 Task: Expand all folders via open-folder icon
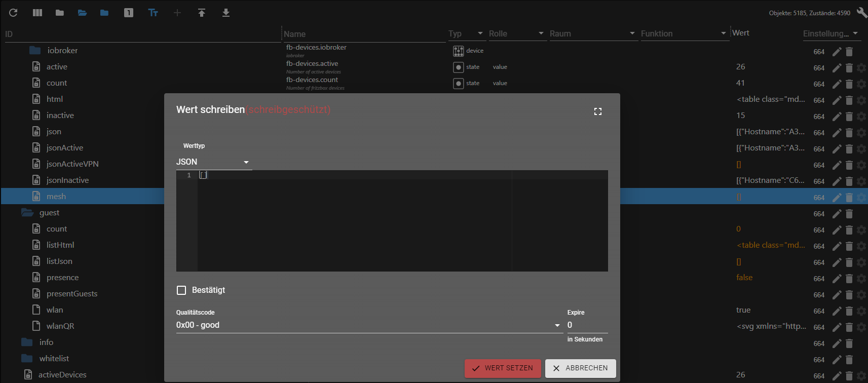click(82, 13)
